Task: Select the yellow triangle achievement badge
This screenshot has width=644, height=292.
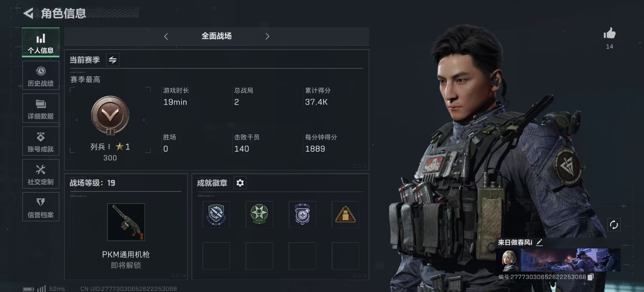Action: click(x=345, y=215)
